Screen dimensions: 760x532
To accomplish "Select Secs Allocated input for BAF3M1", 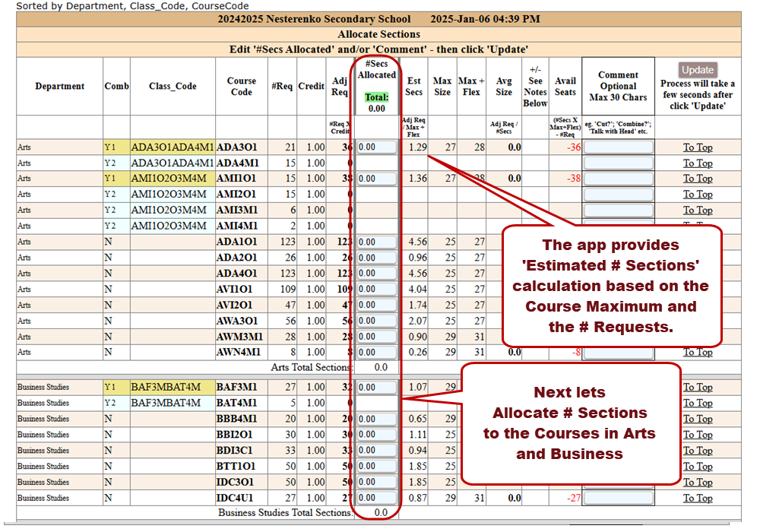I will tap(376, 388).
